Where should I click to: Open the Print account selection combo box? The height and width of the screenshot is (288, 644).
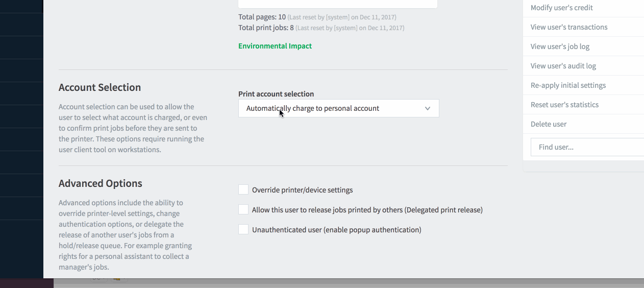tap(338, 108)
